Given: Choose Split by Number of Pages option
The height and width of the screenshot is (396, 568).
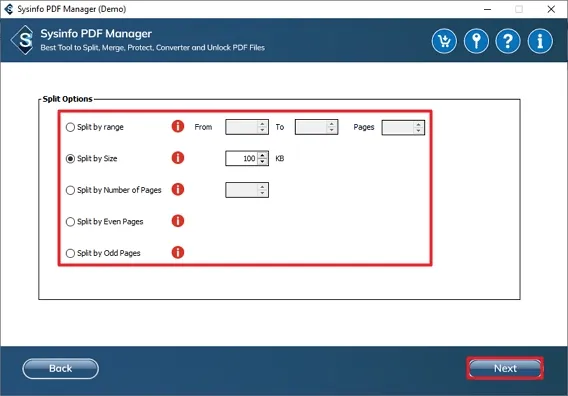Looking at the screenshot, I should [x=70, y=190].
